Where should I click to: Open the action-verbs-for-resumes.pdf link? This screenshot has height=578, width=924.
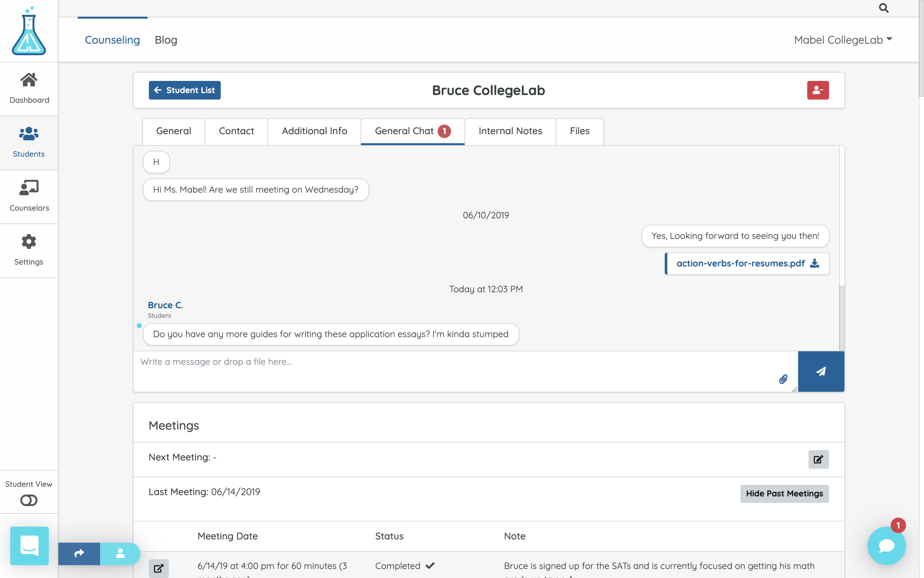[x=740, y=263]
